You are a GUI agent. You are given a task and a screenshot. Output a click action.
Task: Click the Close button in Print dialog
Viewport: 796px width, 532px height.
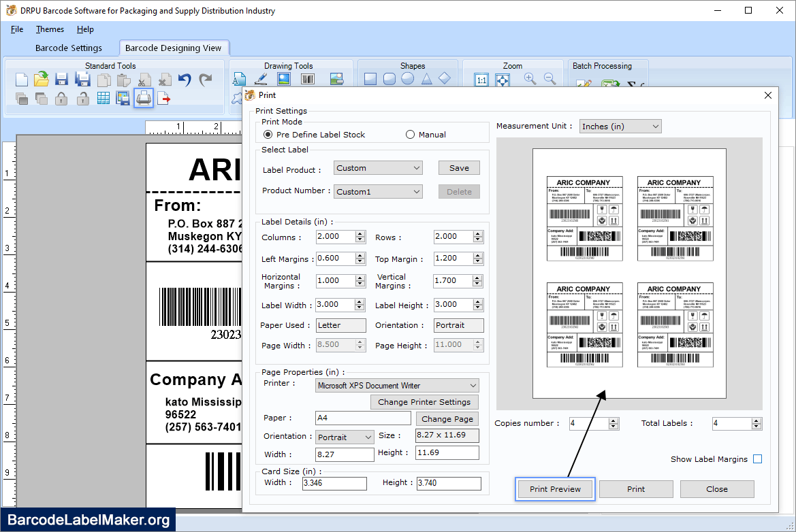717,489
